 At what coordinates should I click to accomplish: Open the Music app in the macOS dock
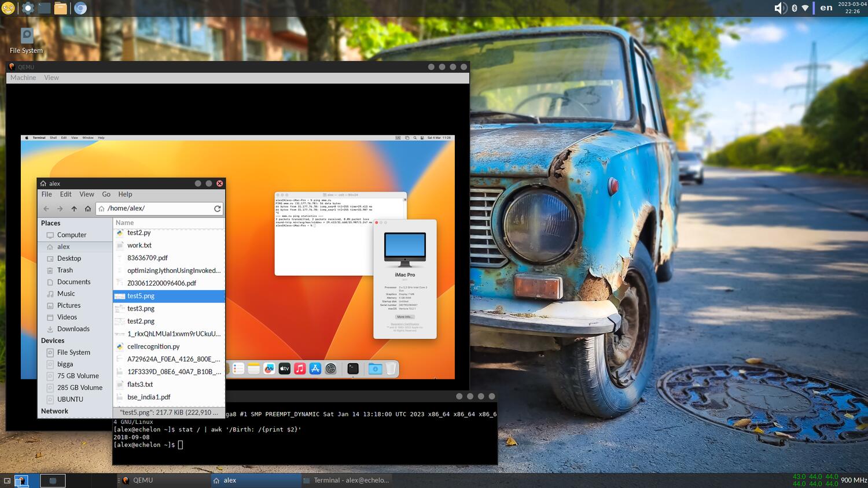(300, 369)
